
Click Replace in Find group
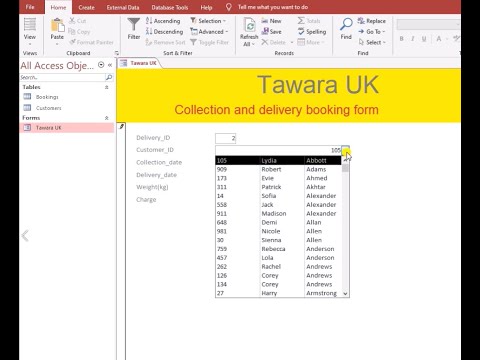point(372,21)
